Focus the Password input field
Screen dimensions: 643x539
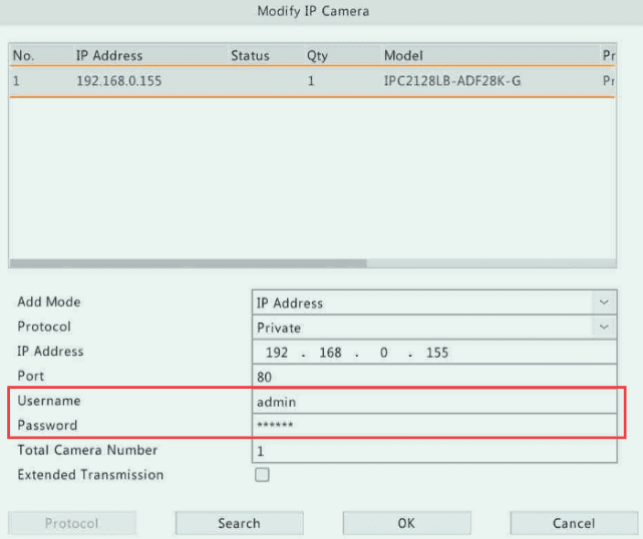pyautogui.click(x=433, y=426)
